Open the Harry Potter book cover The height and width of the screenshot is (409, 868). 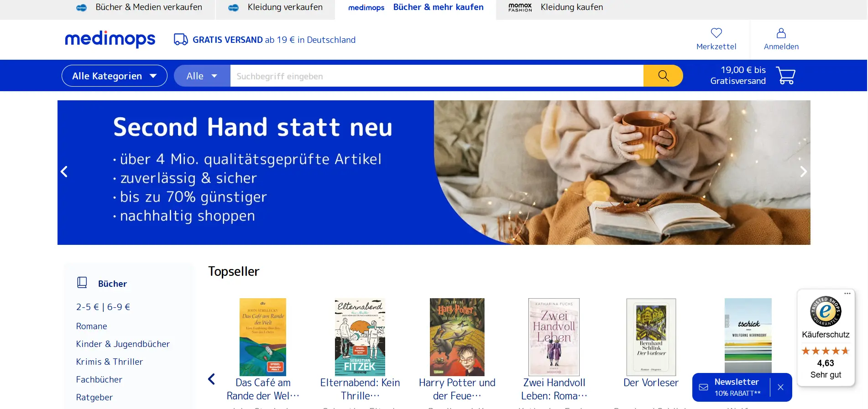pos(457,337)
